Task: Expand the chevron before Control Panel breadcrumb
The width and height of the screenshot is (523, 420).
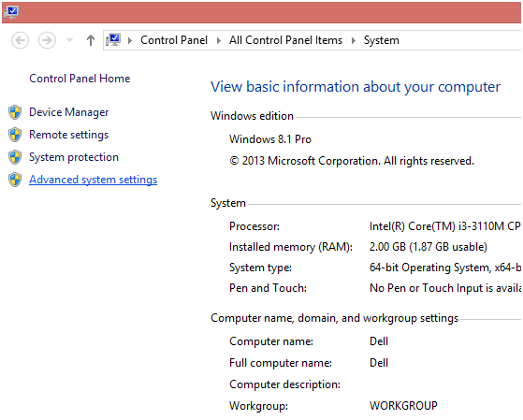Action: coord(130,41)
